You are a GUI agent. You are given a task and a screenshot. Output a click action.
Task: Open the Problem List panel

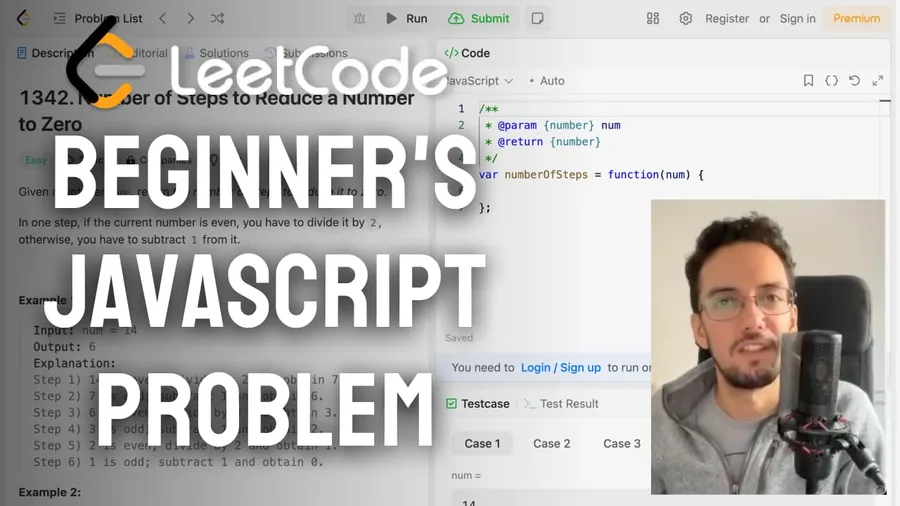pyautogui.click(x=98, y=18)
